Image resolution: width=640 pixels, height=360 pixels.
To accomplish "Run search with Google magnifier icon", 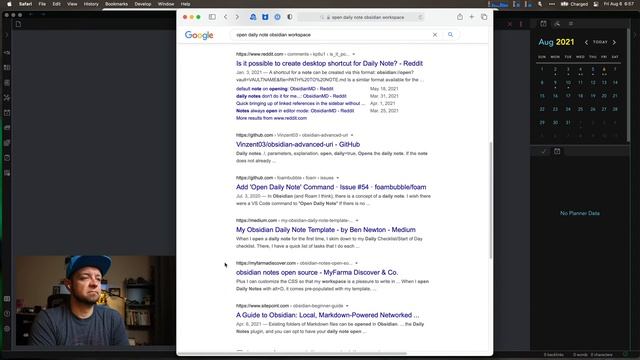I will (x=450, y=35).
